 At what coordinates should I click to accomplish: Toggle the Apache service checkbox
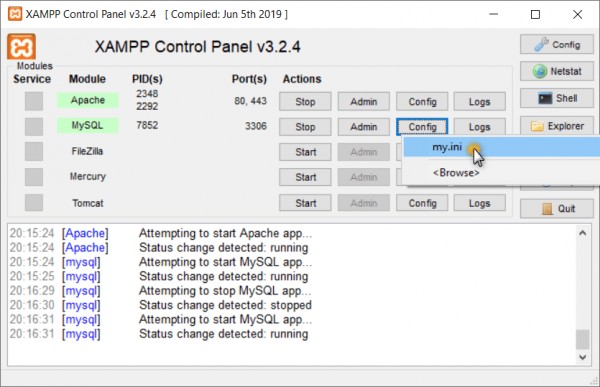tap(34, 101)
